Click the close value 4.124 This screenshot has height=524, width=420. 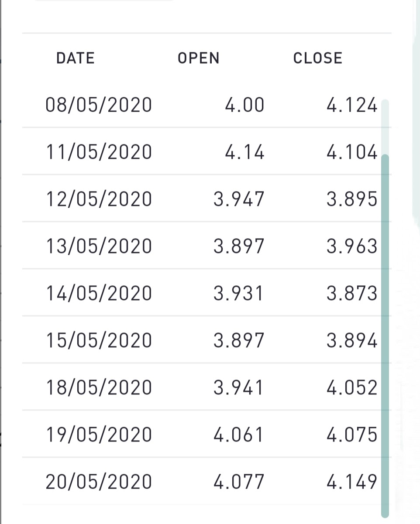[x=351, y=105]
